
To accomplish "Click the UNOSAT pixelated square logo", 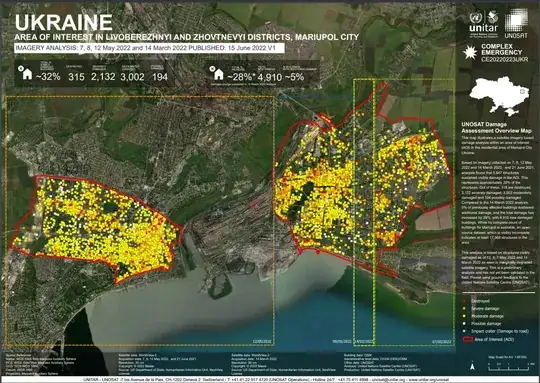I will point(516,23).
